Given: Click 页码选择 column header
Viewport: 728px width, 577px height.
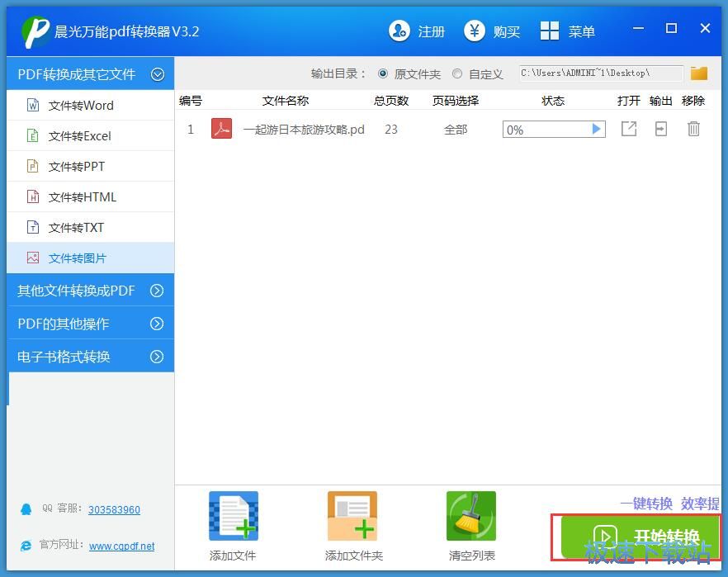Looking at the screenshot, I should coord(456,101).
